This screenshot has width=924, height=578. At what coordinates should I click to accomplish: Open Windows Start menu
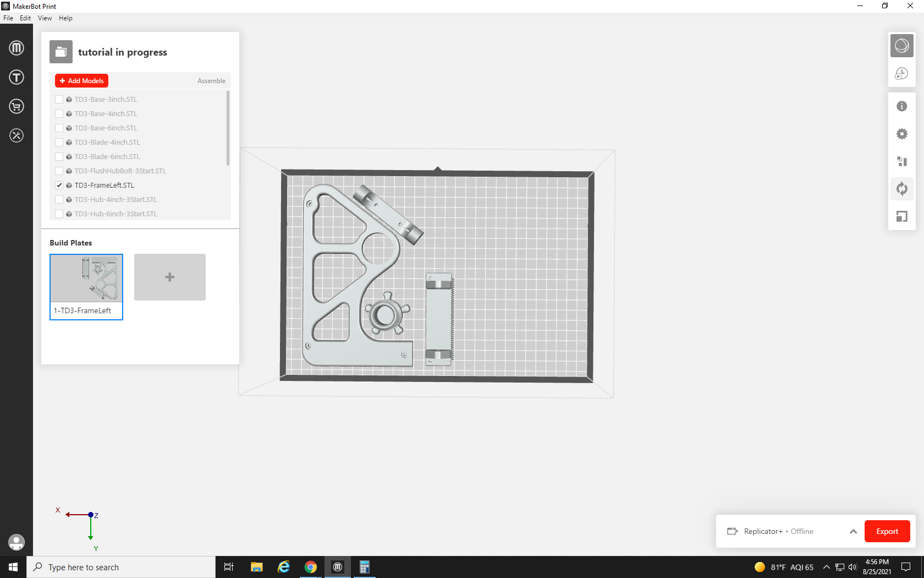[13, 567]
